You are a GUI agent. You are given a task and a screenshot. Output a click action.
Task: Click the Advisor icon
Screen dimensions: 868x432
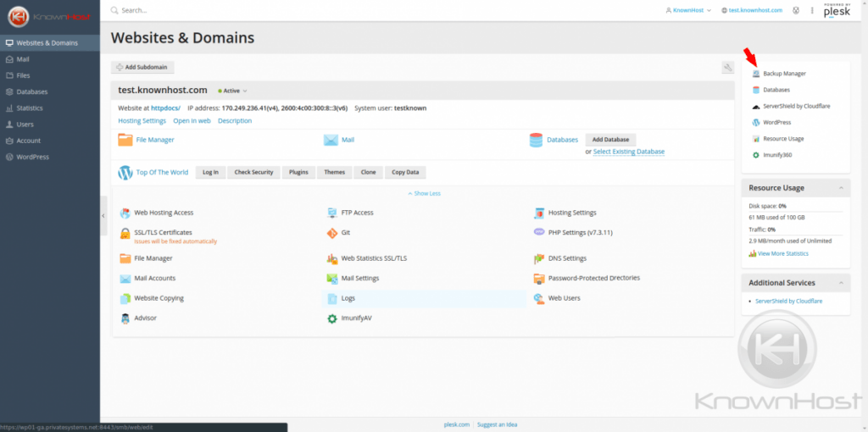(125, 318)
